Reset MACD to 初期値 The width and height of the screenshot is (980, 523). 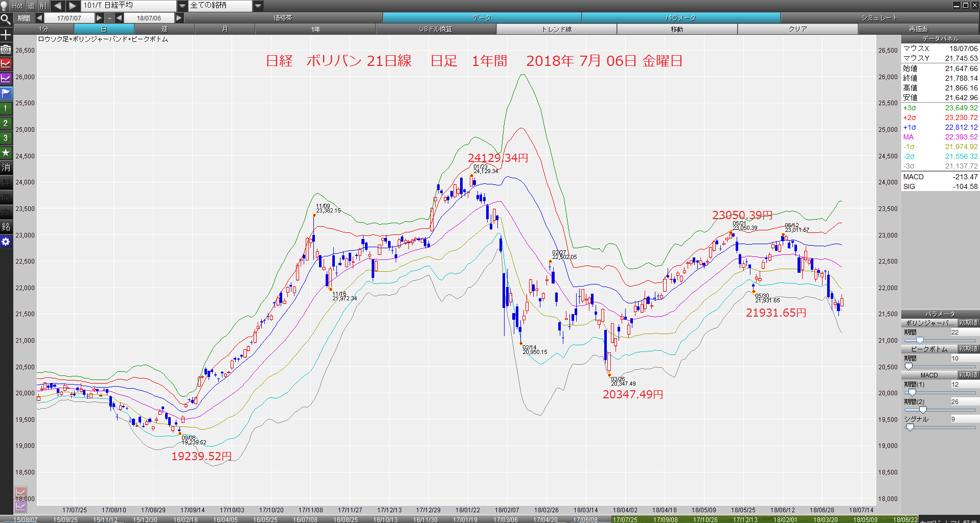968,375
